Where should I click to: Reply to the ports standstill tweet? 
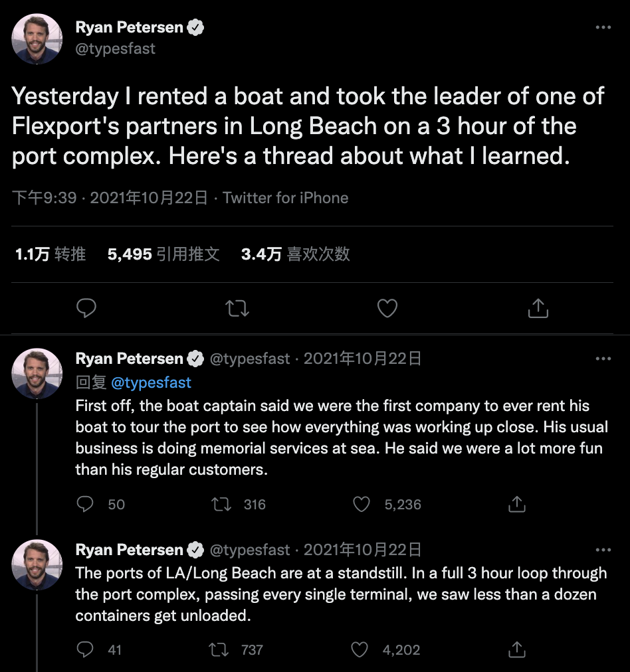coord(85,649)
